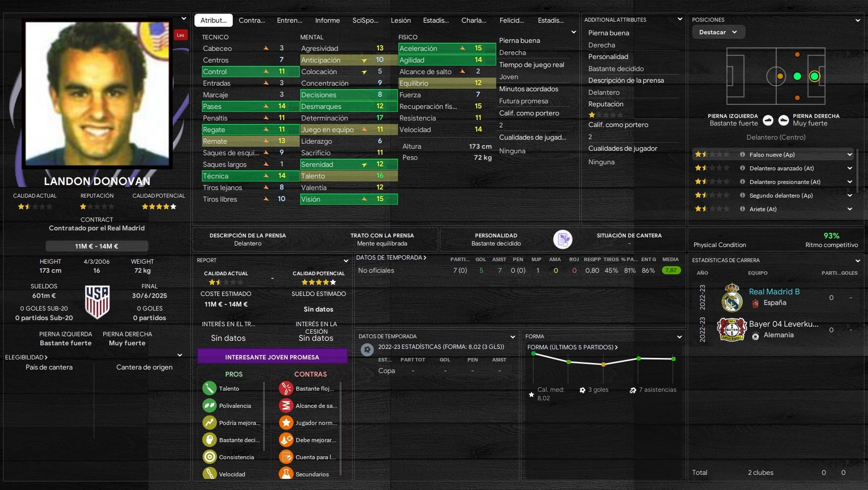Click the info icon beside Segundo delantero
This screenshot has width=868, height=490.
click(743, 196)
